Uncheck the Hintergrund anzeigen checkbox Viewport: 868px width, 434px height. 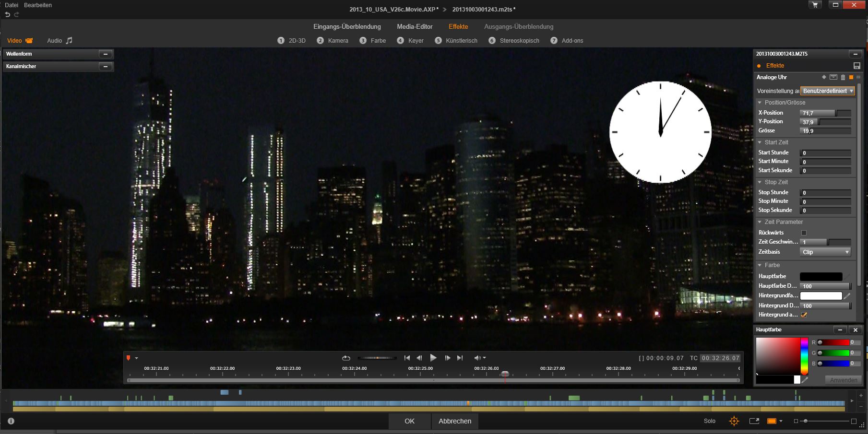804,315
